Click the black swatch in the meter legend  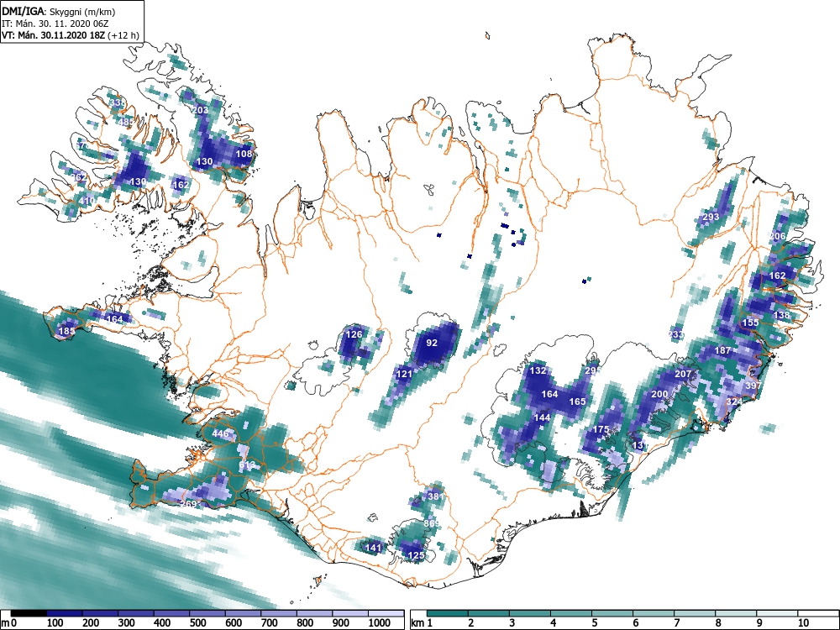(x=29, y=613)
